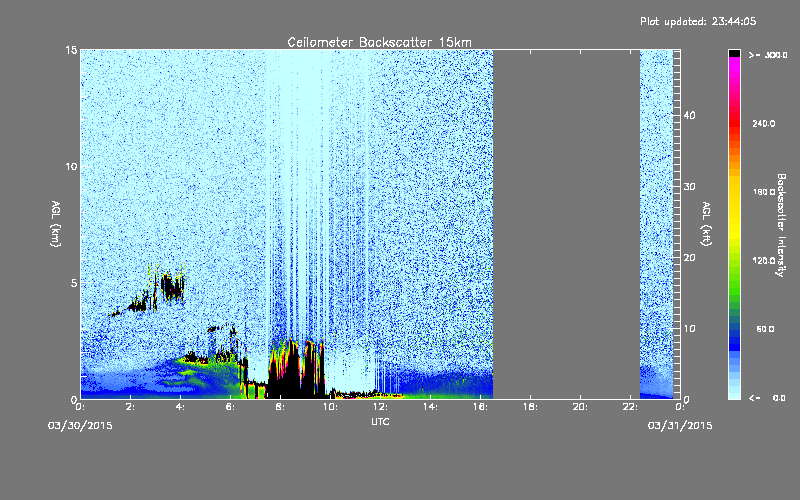The image size is (800, 500).
Task: Click the 4: hour tick label on the time axis
Action: [180, 407]
